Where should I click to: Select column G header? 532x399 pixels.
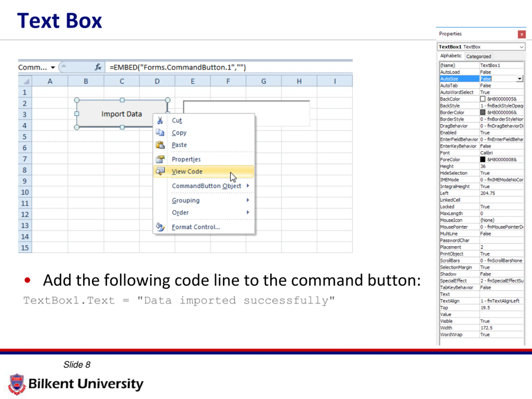coord(264,81)
